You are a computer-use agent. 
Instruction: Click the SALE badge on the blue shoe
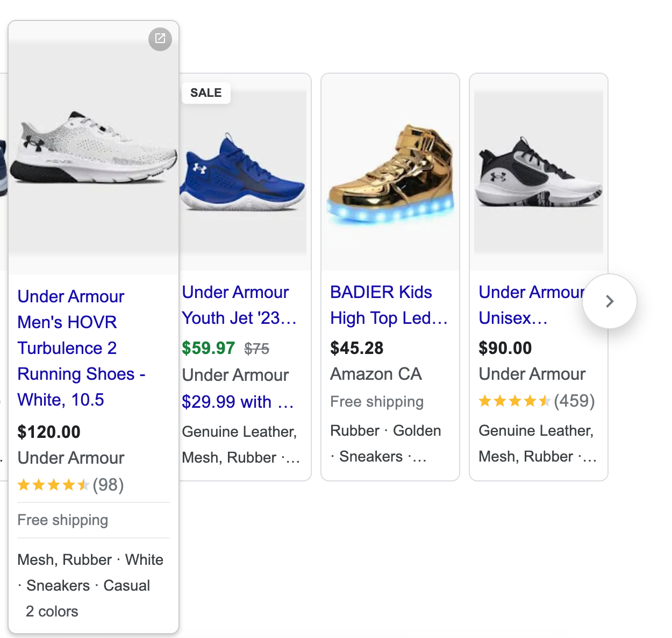(206, 93)
